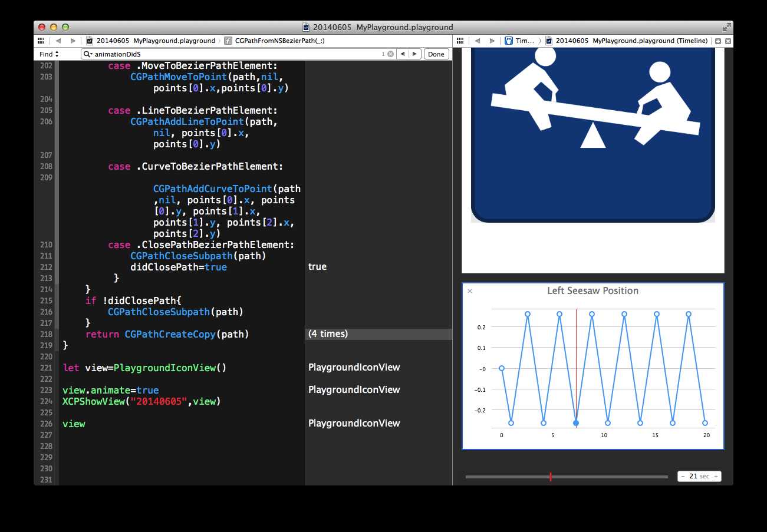Click Done to dismiss find bar
This screenshot has width=767, height=532.
click(x=436, y=54)
